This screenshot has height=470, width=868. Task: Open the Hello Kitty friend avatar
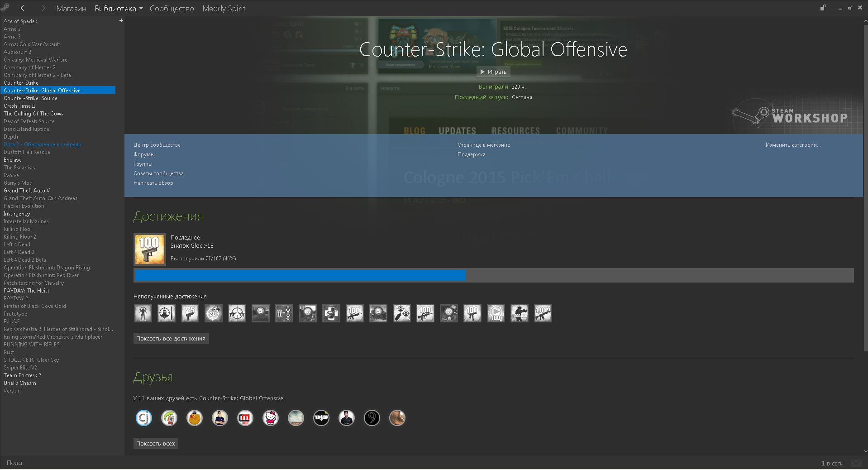click(x=271, y=418)
